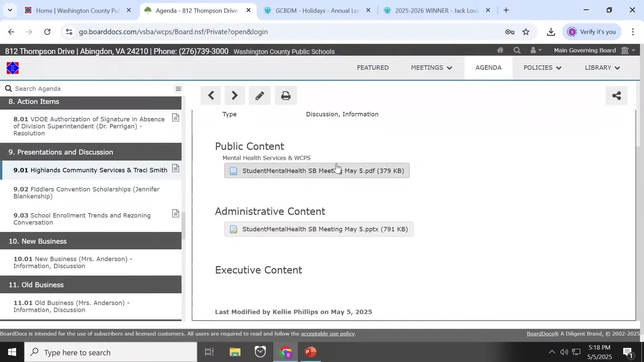The width and height of the screenshot is (644, 362).
Task: Click the header search magnifier icon
Action: point(517,50)
